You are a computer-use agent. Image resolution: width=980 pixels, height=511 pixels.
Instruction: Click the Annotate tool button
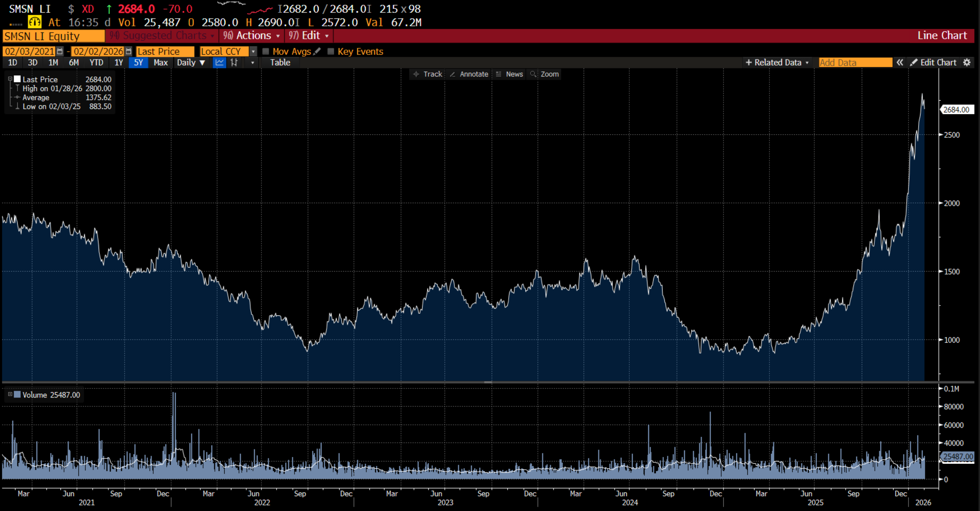click(x=469, y=74)
